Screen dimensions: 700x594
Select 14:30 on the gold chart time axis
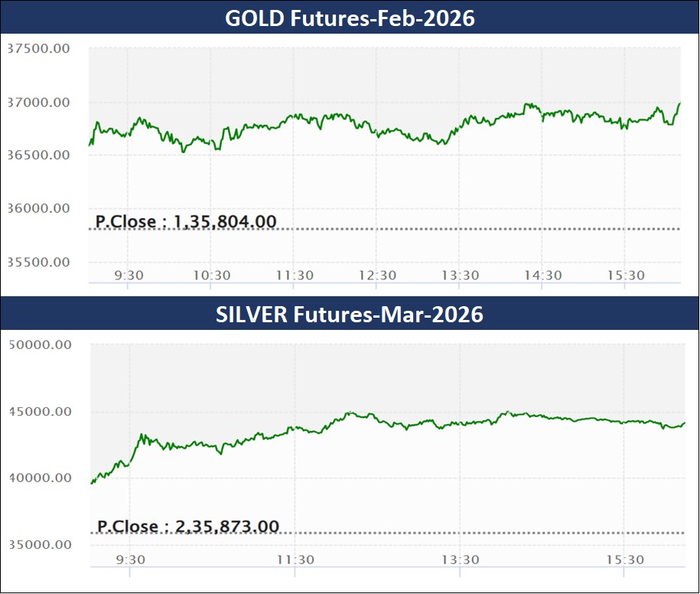(542, 276)
